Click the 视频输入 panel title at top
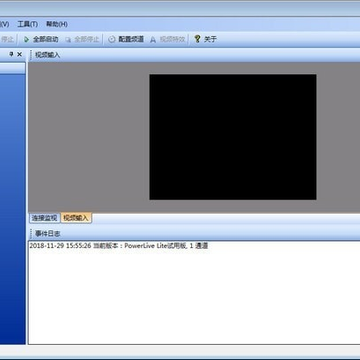Viewport: 360px width, 360px height. point(48,55)
